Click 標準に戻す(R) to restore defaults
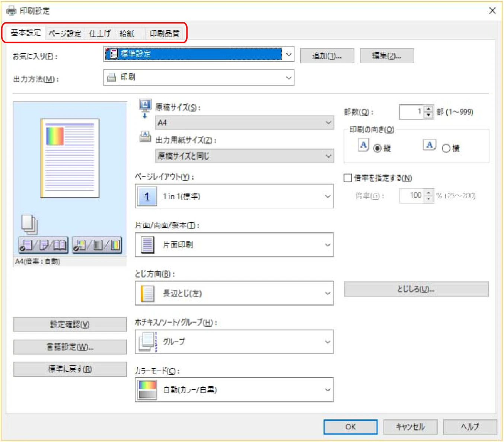The height and width of the screenshot is (442, 504). click(x=70, y=369)
